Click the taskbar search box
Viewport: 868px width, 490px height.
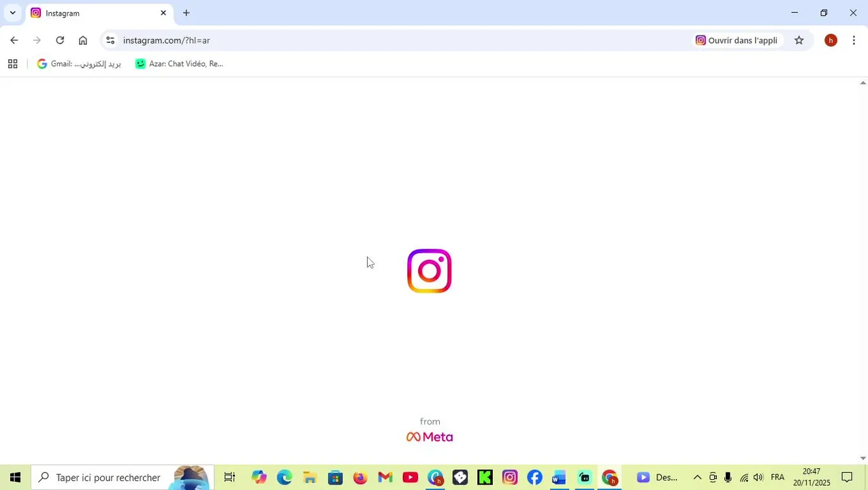click(123, 477)
